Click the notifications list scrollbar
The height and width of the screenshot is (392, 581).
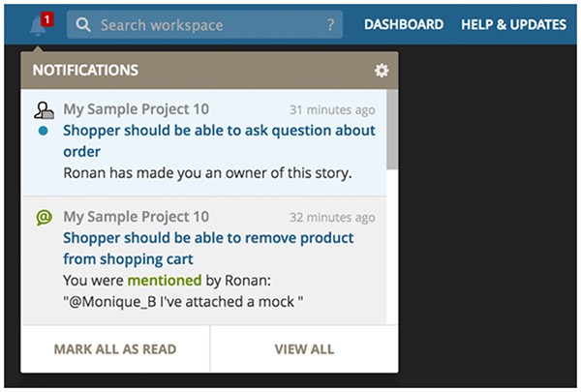point(390,126)
